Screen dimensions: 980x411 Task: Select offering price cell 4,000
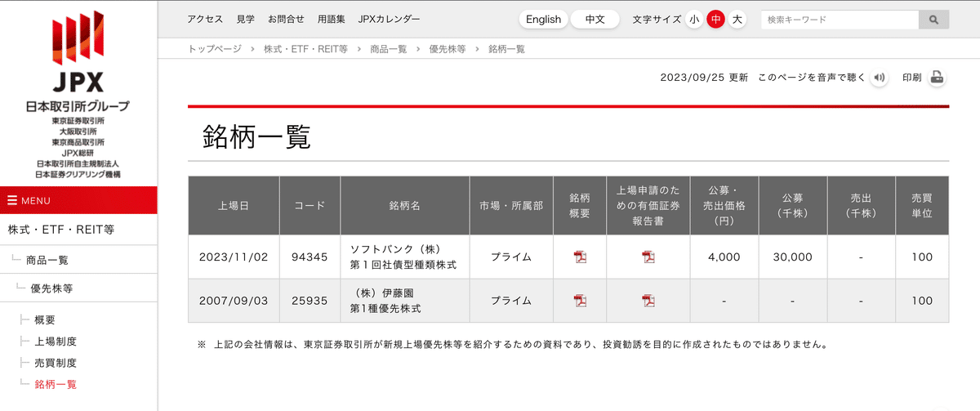[724, 257]
